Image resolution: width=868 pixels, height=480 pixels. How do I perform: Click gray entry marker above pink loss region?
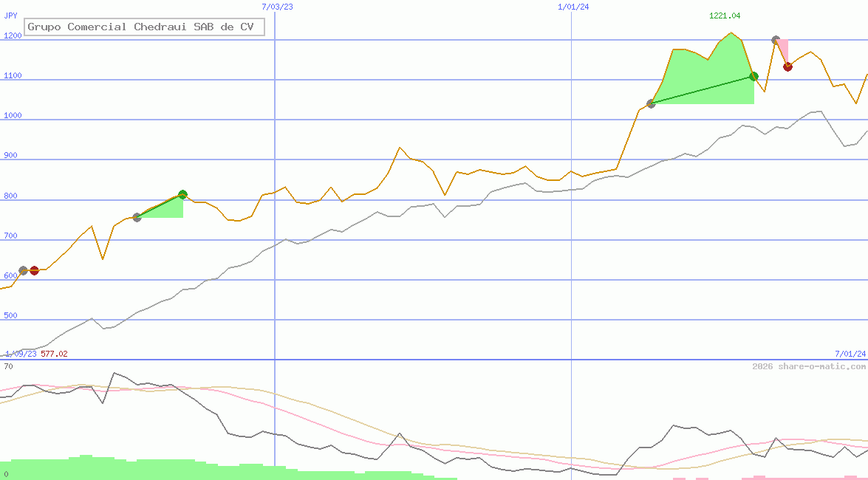pyautogui.click(x=775, y=40)
